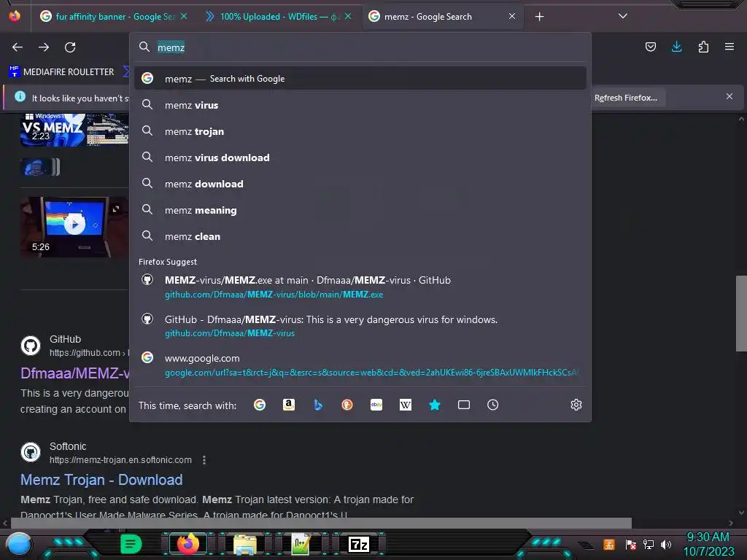Choose memz Search with Google suggestion
The width and height of the screenshot is (747, 560).
[360, 79]
